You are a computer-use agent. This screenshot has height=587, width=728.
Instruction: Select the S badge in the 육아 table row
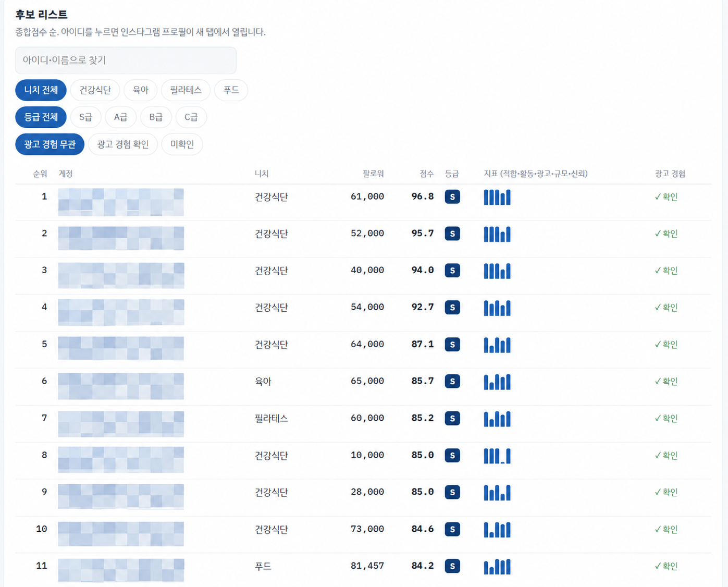click(x=452, y=382)
